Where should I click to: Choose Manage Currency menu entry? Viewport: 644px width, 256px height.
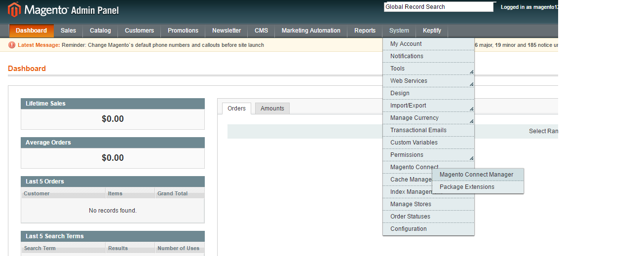click(x=428, y=118)
